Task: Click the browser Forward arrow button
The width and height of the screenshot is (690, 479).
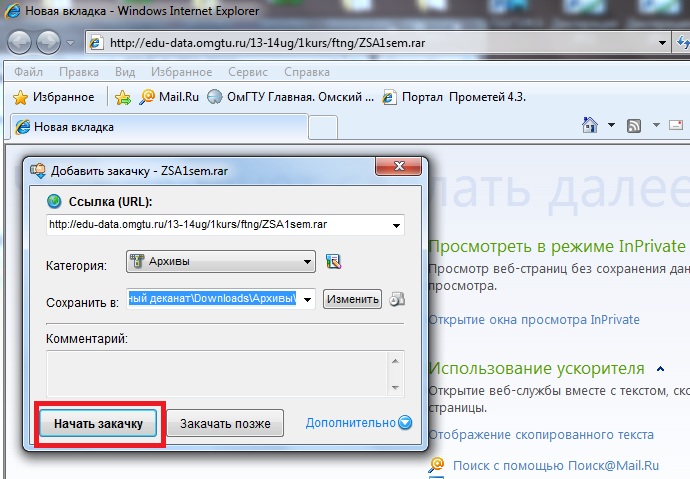Action: pyautogui.click(x=49, y=43)
